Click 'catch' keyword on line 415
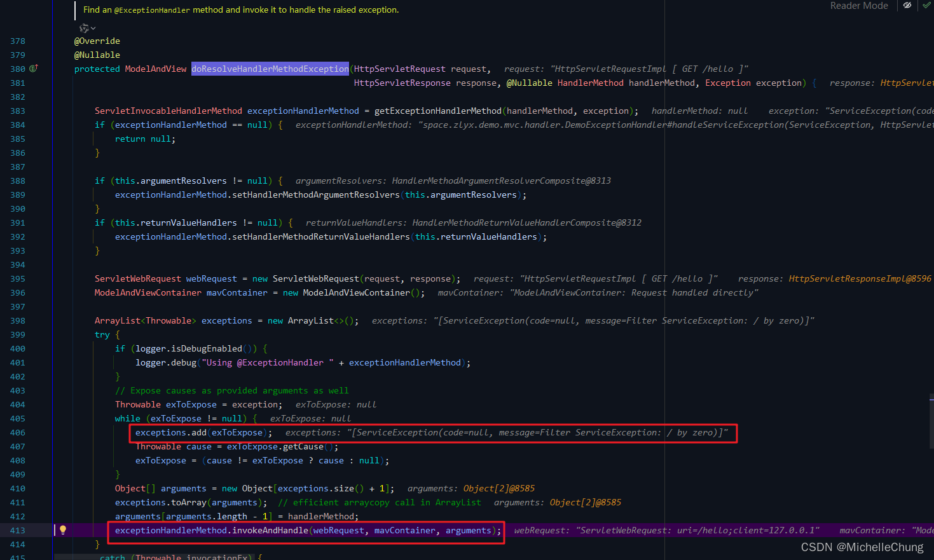Viewport: 934px width, 560px height. tap(113, 556)
